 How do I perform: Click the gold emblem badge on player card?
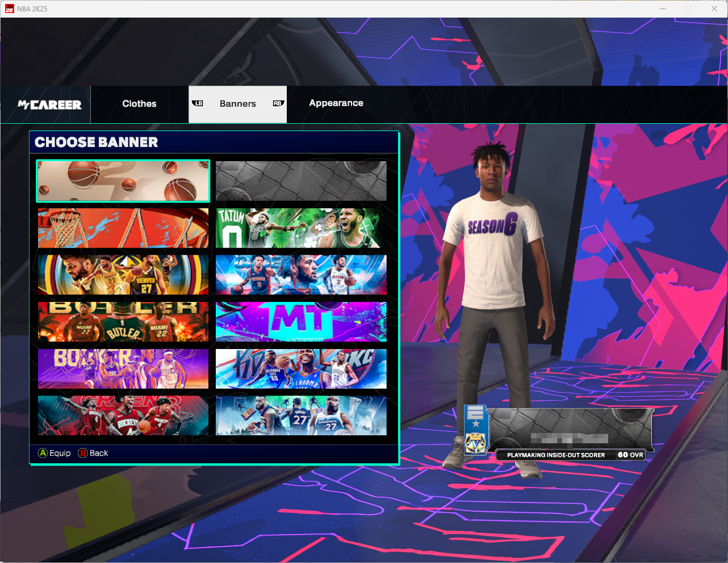coord(476,443)
